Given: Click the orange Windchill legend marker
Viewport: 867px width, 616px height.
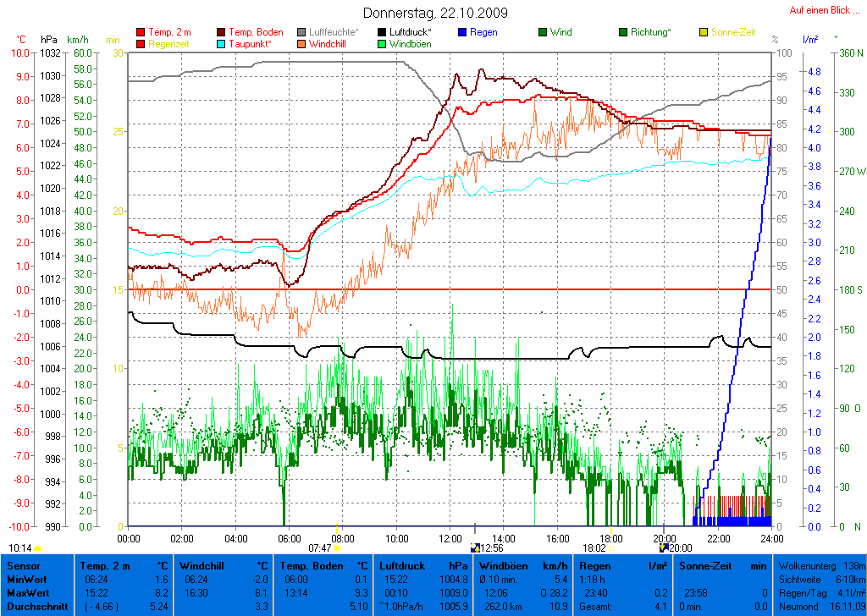Looking at the screenshot, I should click(302, 44).
